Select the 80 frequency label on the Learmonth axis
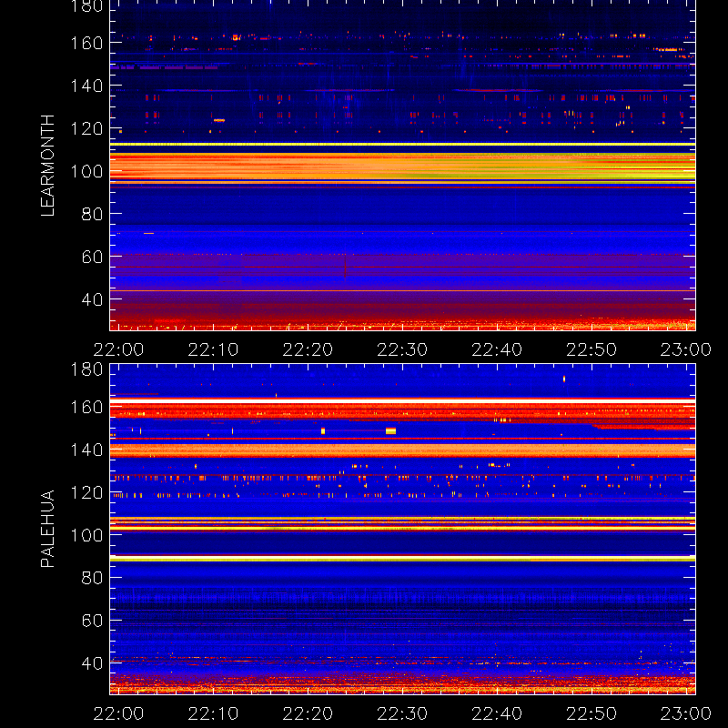This screenshot has width=728, height=728. pyautogui.click(x=93, y=214)
